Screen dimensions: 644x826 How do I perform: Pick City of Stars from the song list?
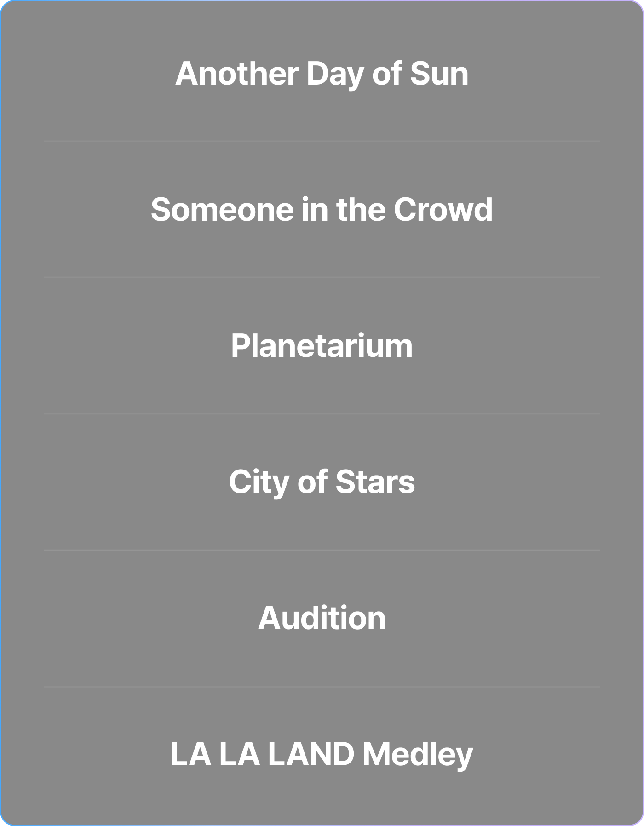click(x=322, y=482)
